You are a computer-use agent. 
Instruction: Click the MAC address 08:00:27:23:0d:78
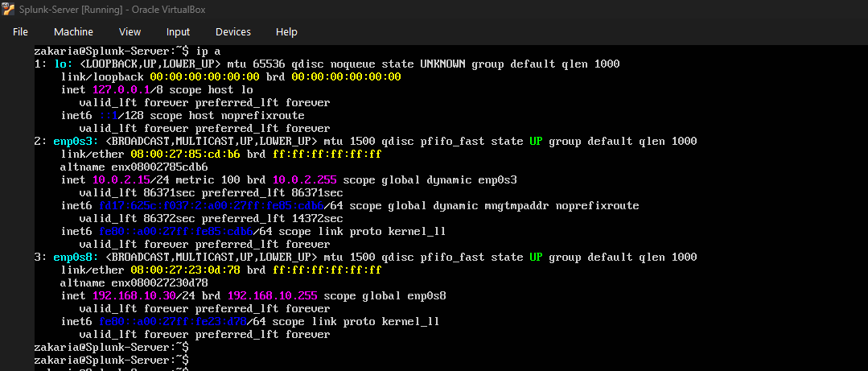[x=186, y=270]
